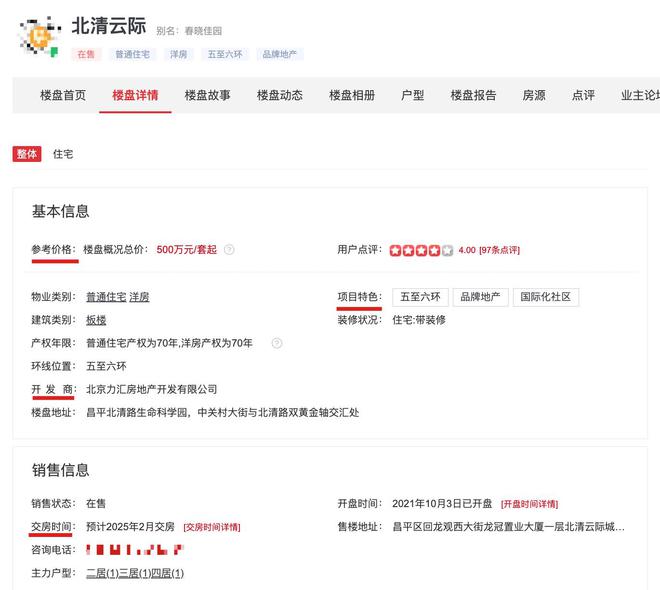Follow the 洋房 property type link
The image size is (660, 590).
[x=139, y=297]
